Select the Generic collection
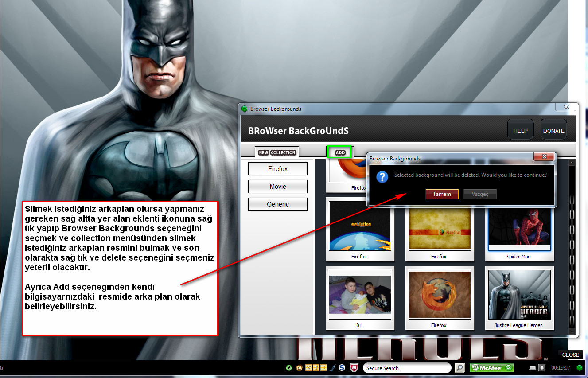 click(x=278, y=204)
